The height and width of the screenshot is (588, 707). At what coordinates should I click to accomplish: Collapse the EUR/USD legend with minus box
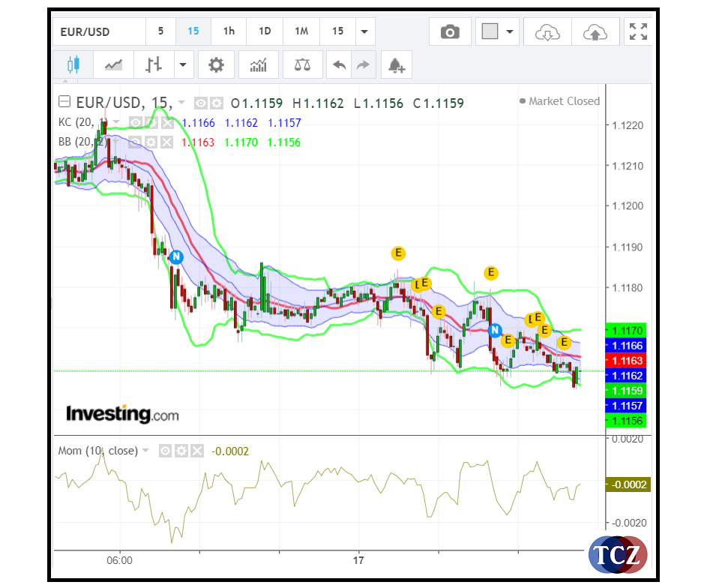click(x=64, y=103)
